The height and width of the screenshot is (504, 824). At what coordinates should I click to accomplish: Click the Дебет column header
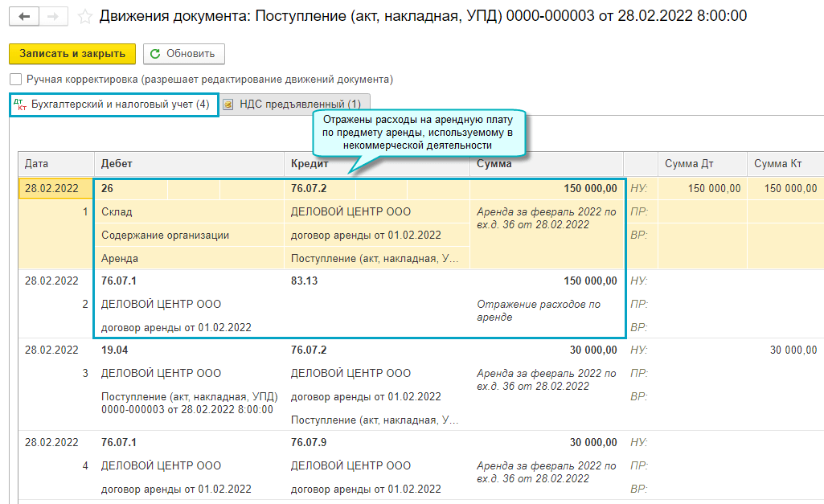pos(189,163)
